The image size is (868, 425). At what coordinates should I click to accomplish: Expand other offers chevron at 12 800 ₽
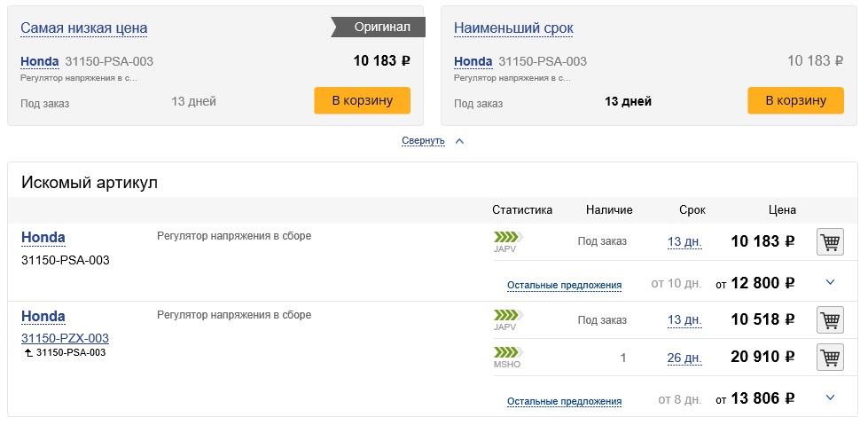point(830,283)
